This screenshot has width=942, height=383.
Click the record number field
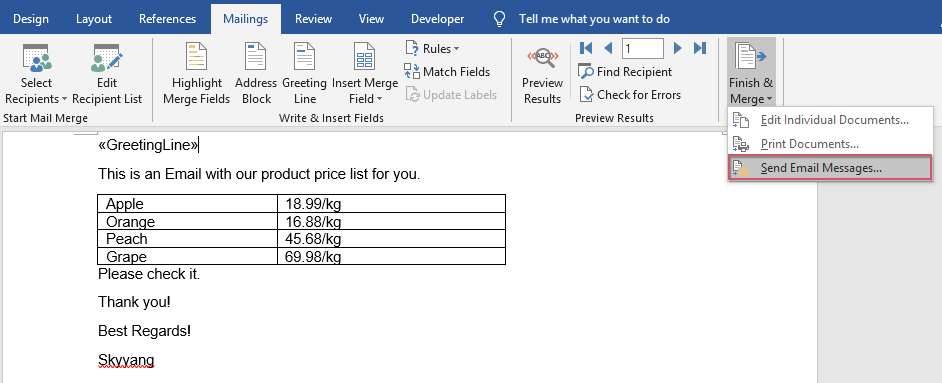pos(642,48)
